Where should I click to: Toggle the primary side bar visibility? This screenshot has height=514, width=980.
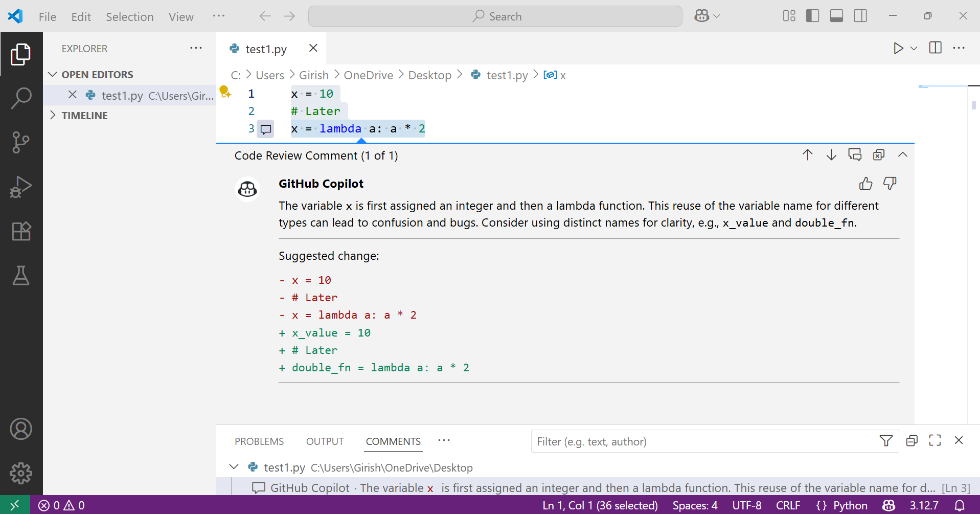click(x=812, y=16)
